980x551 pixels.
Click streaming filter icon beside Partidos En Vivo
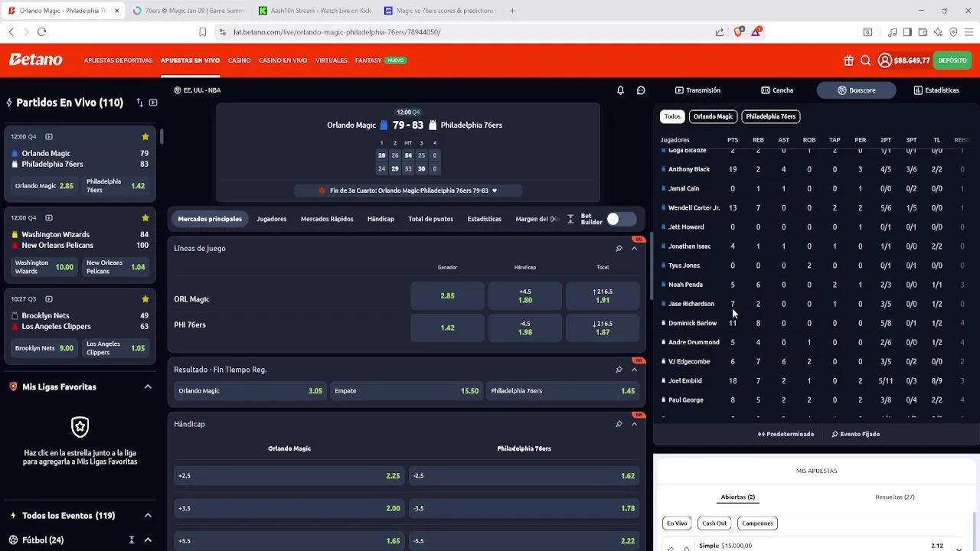[153, 103]
